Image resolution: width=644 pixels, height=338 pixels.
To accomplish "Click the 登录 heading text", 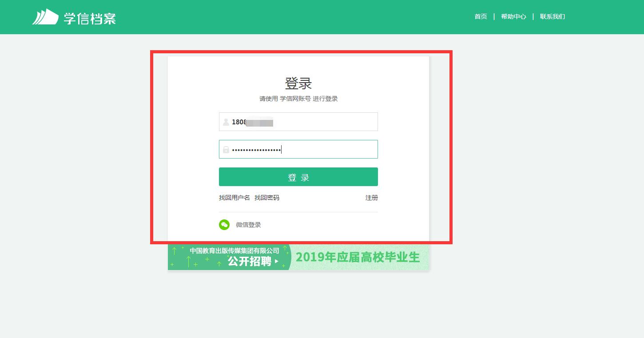I will pos(298,84).
